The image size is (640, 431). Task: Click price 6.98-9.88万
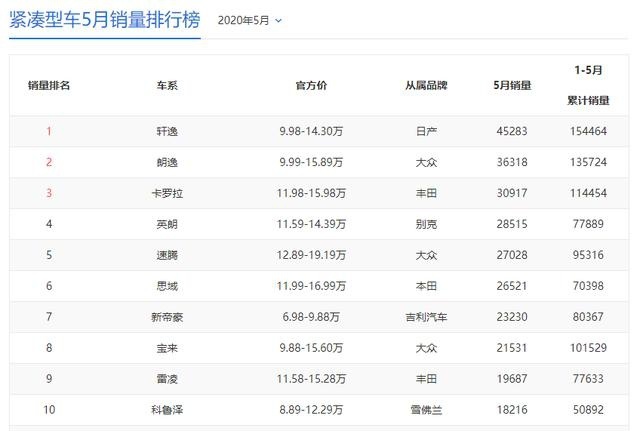(311, 317)
